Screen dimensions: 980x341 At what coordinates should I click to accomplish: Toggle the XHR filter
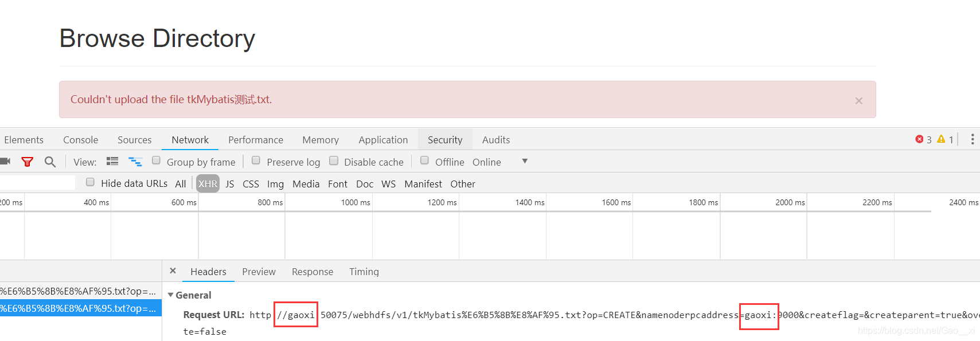(208, 184)
